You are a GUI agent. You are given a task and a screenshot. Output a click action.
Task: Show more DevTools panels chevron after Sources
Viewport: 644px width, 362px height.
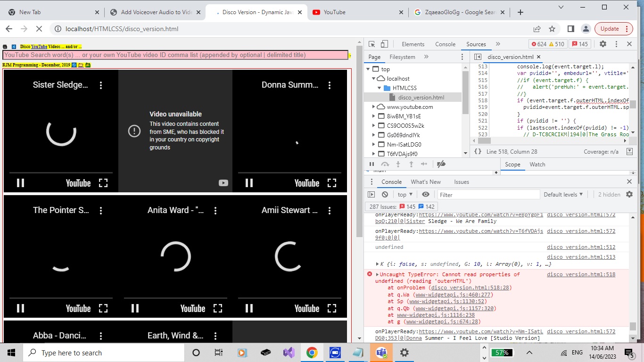(x=498, y=44)
